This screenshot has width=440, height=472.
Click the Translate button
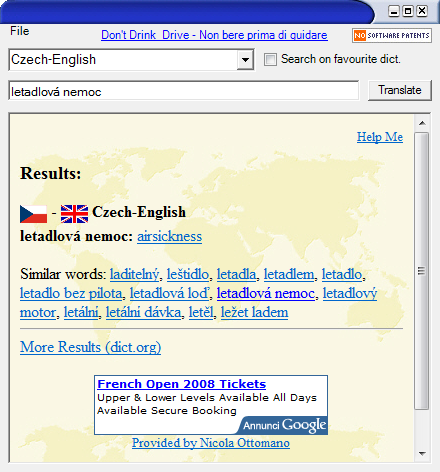[400, 90]
